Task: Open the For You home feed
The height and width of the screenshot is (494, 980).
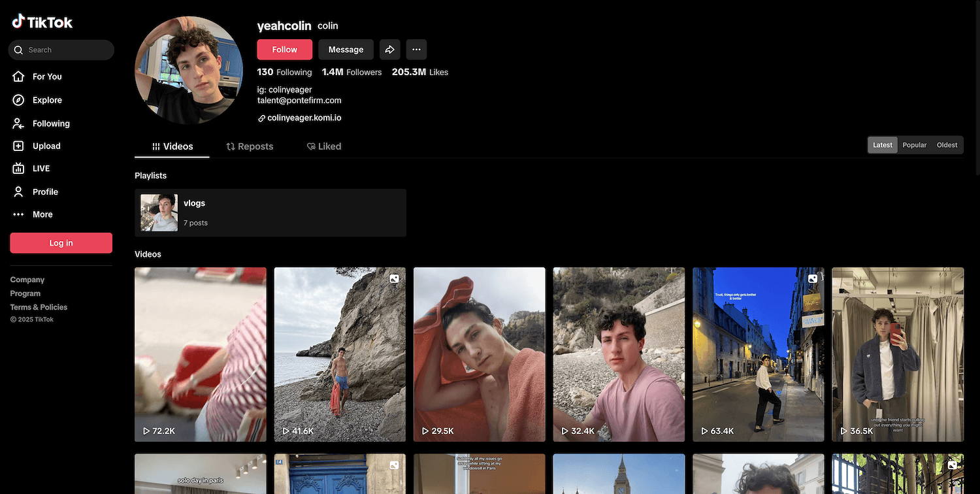Action: pos(46,76)
